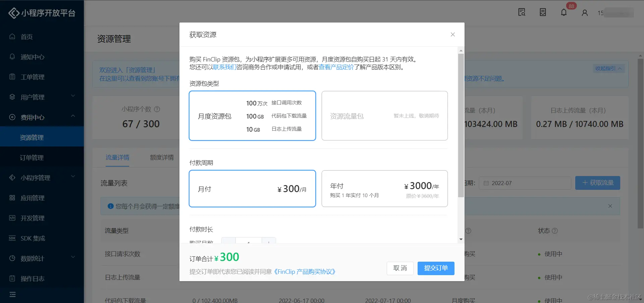Click the log icon beside 操作日志
644x303 pixels.
(12, 278)
